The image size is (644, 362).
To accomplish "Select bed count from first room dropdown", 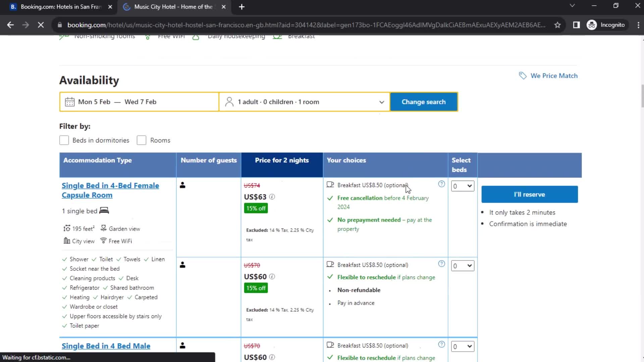I will click(x=463, y=186).
